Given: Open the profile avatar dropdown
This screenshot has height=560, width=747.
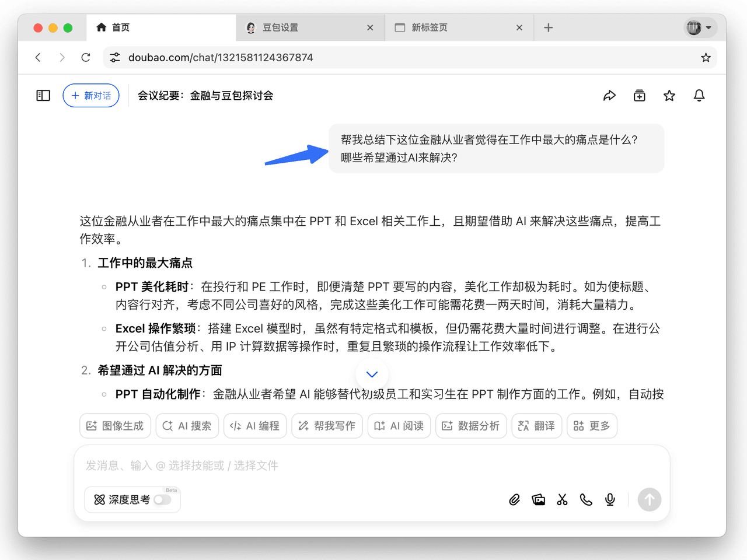Looking at the screenshot, I should [700, 27].
